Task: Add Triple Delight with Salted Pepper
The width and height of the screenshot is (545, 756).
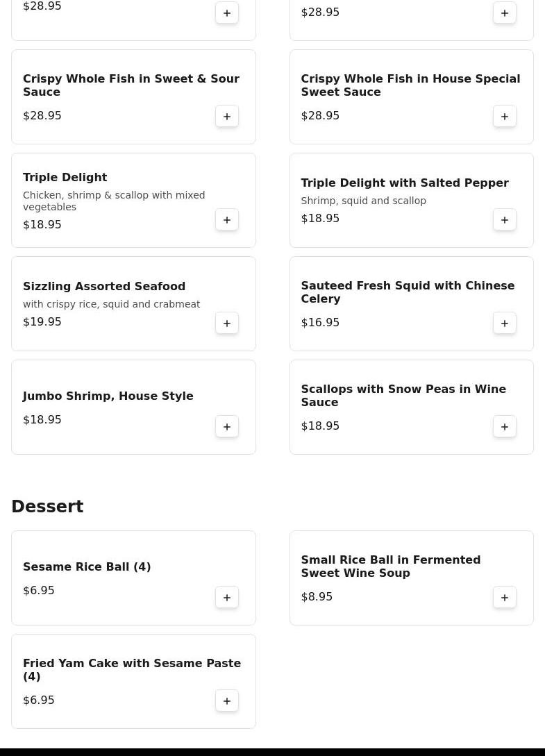Action: (x=505, y=219)
